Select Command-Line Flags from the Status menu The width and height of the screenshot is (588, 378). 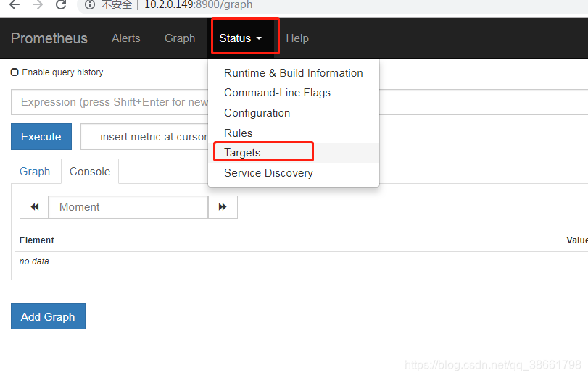[x=293, y=93]
